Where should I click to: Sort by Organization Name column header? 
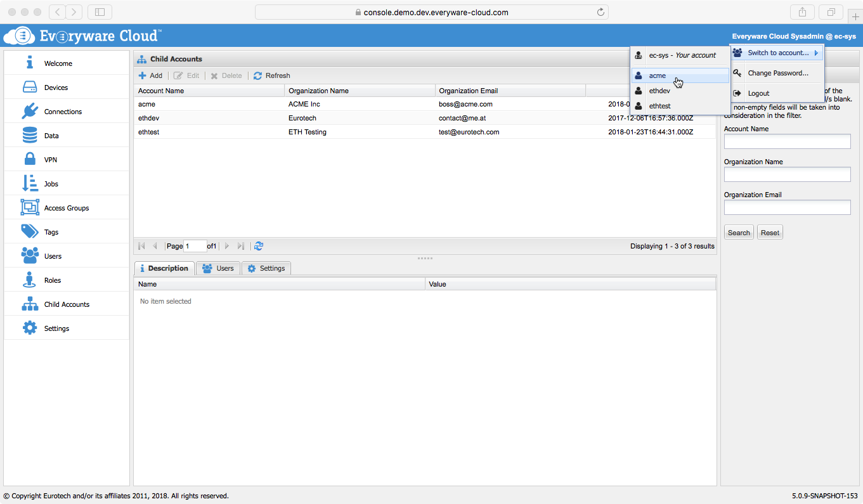pos(360,91)
